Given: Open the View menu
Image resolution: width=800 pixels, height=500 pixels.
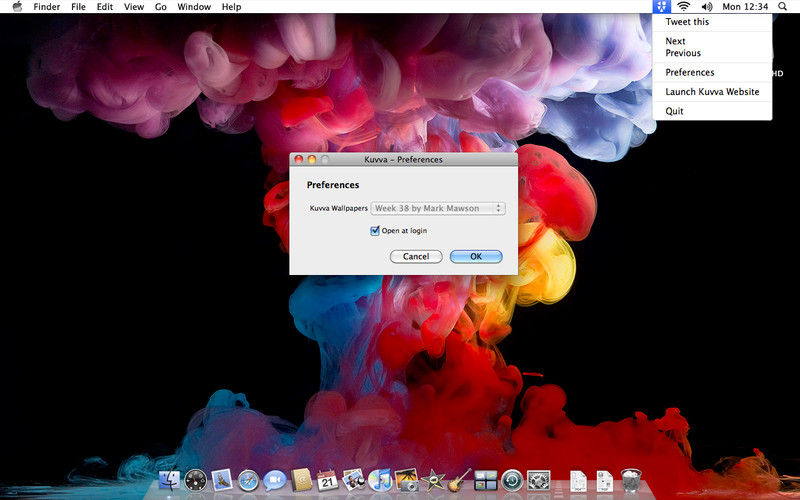Looking at the screenshot, I should [x=134, y=7].
